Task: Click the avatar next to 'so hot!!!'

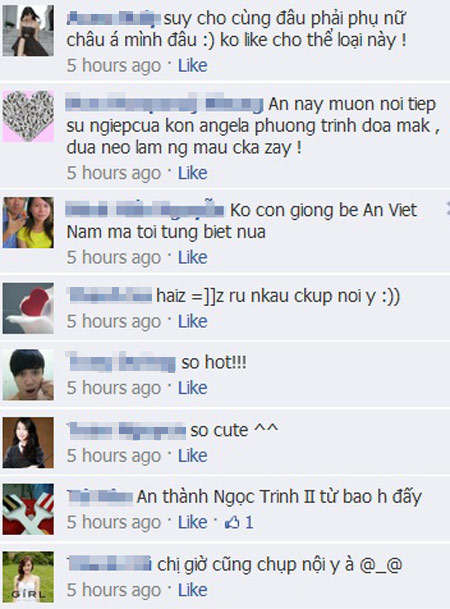Action: click(28, 375)
